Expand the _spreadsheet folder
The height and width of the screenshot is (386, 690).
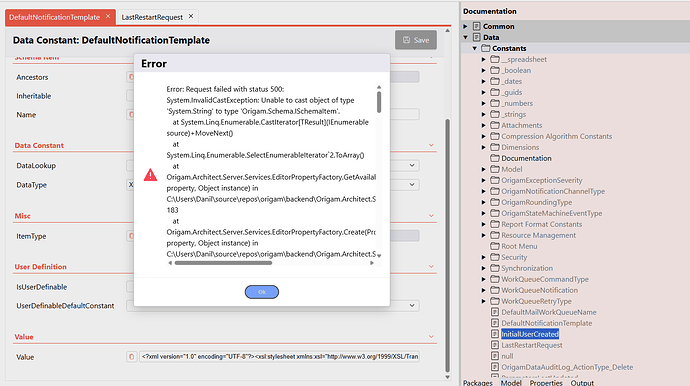[484, 59]
